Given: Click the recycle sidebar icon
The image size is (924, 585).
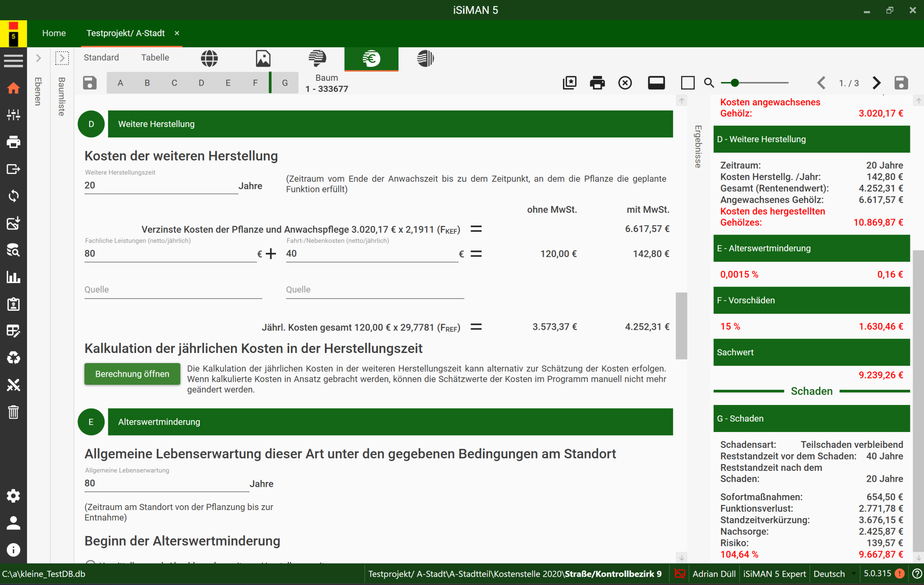Looking at the screenshot, I should (x=13, y=358).
